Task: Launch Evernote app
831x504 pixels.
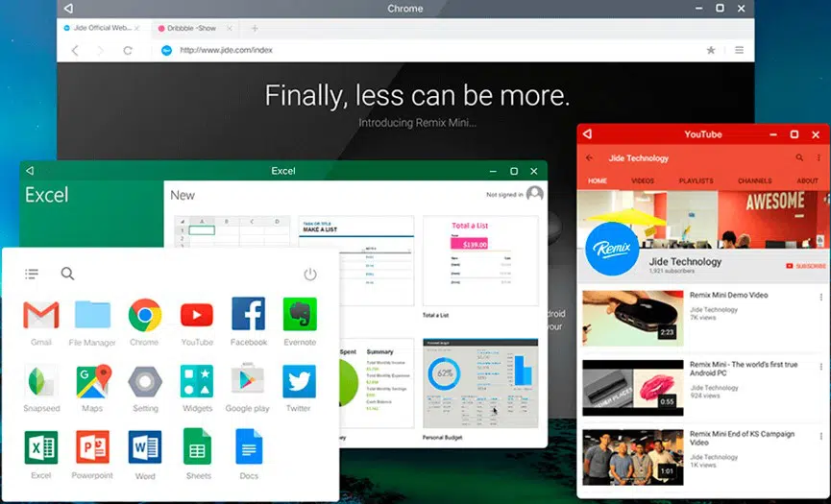Action: coord(300,314)
